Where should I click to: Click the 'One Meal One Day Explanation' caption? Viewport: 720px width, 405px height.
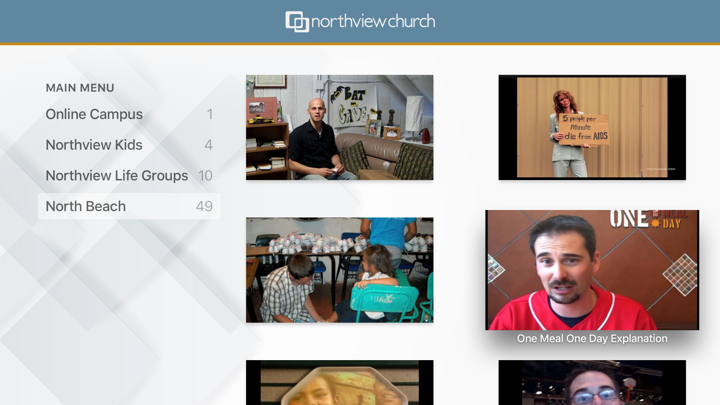pos(592,338)
